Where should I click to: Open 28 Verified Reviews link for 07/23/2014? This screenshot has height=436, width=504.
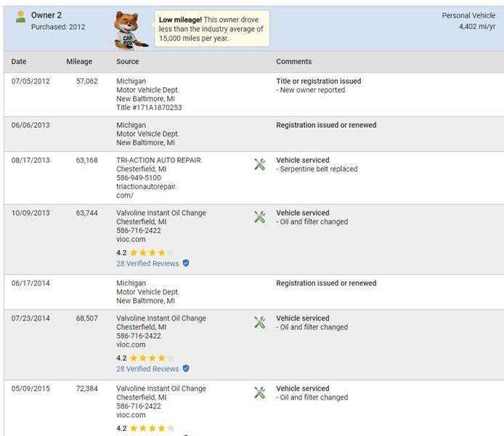pos(147,368)
